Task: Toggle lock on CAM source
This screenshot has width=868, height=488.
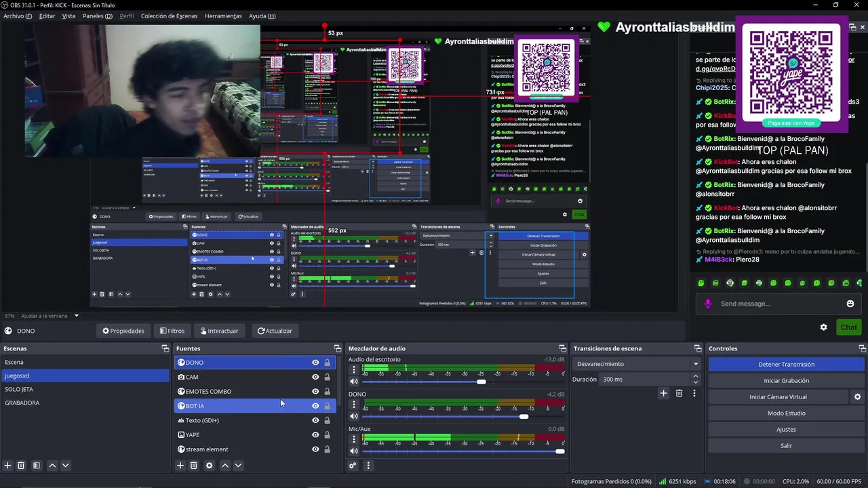Action: pos(328,377)
